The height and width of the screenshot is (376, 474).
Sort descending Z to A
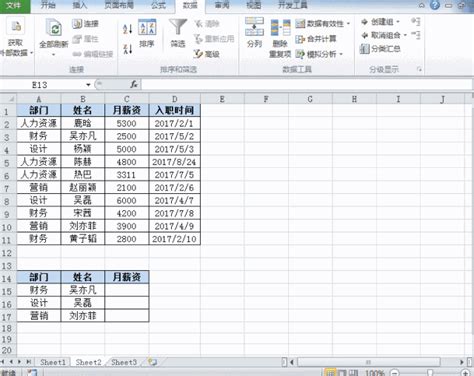[128, 49]
